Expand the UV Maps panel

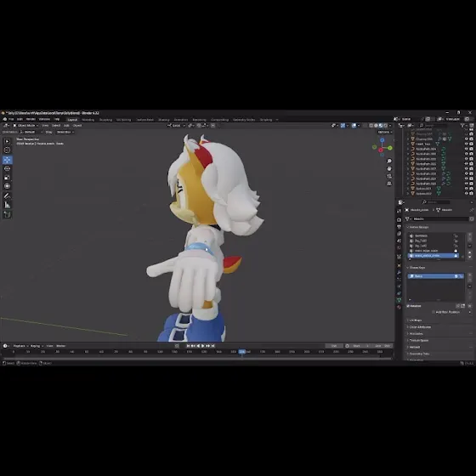coord(416,320)
